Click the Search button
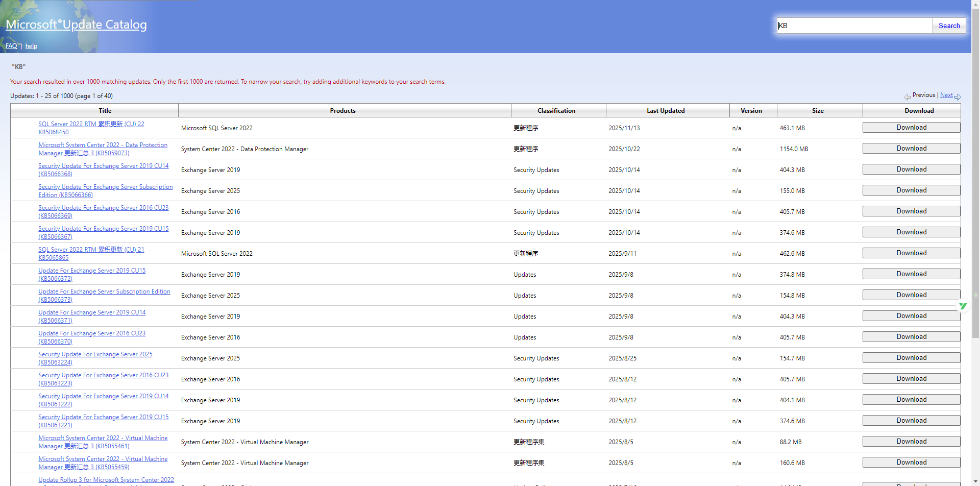 949,26
